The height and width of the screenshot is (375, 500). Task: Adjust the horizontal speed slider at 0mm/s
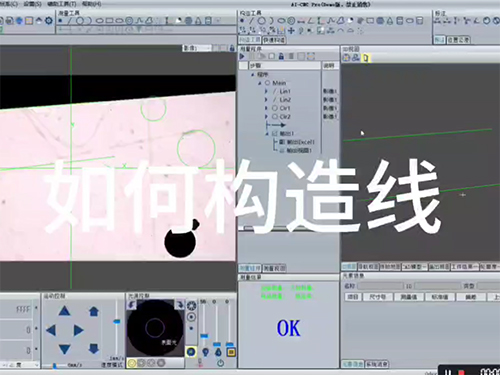tap(54, 366)
